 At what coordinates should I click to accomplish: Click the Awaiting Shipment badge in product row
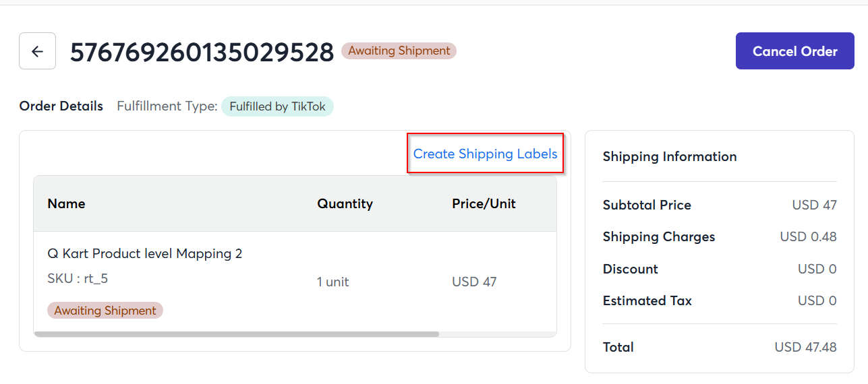[x=105, y=311]
